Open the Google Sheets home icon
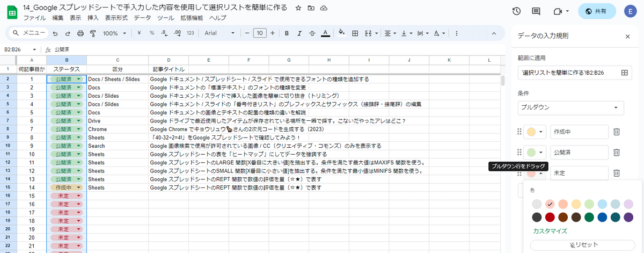 (x=11, y=12)
